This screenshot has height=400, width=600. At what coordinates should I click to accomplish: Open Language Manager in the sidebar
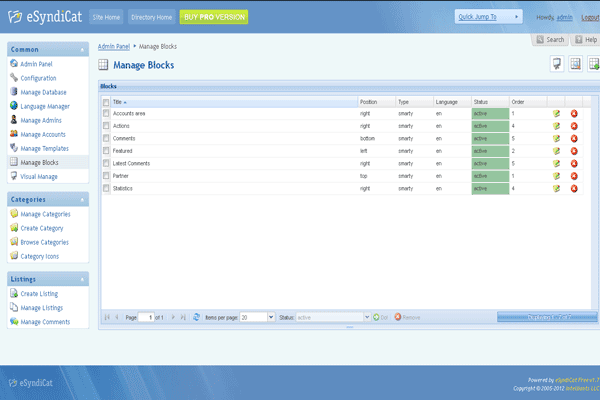pos(45,105)
